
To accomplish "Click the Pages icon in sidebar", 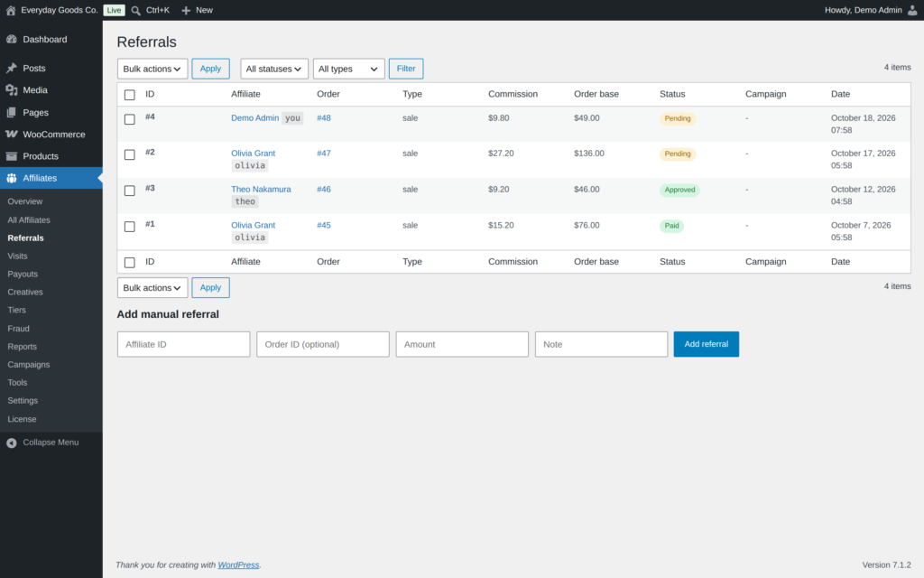I will (x=12, y=112).
